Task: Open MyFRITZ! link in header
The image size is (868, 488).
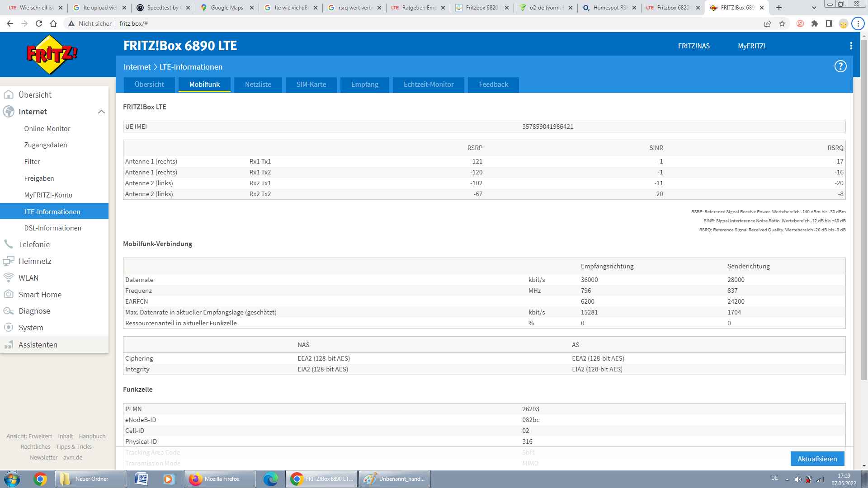Action: pos(751,46)
